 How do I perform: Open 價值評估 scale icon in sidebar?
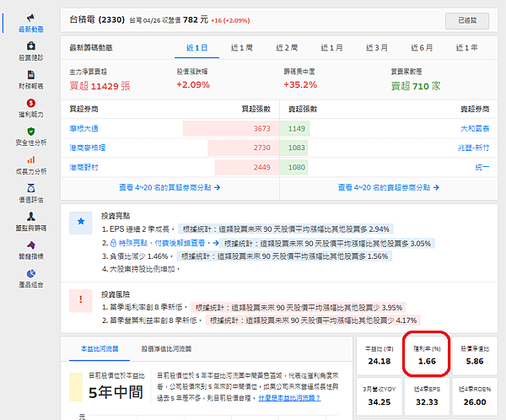tap(31, 188)
